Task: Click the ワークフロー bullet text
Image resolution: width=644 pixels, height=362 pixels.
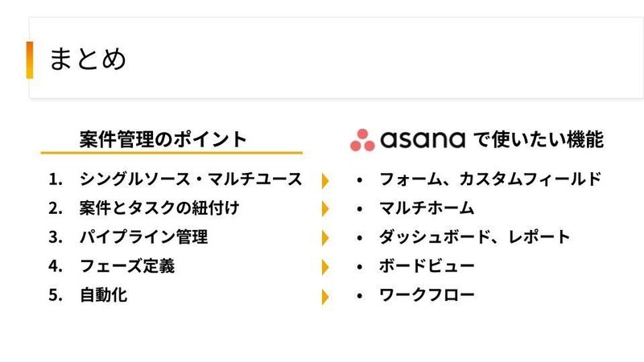Action: click(x=427, y=295)
